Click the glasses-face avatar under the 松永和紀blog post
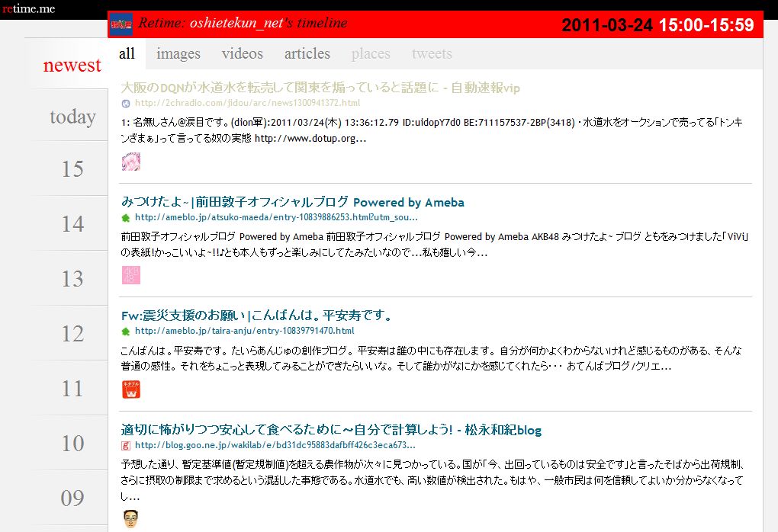Viewport: 778px width, 532px height. coord(131,518)
